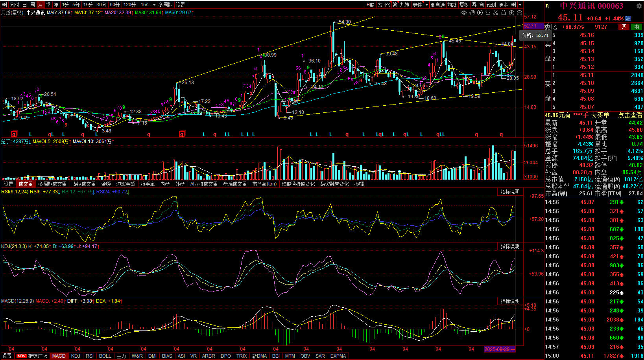Toggle chart visibility with the eye icon

tap(464, 13)
